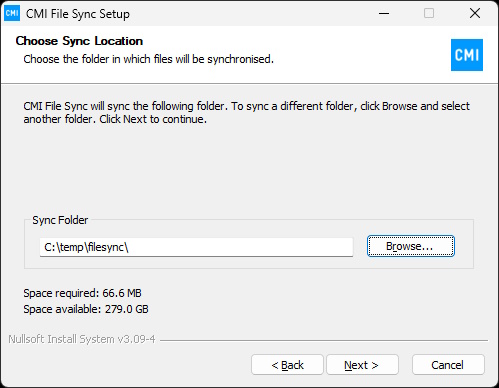Screen dimensions: 499x388
Task: Click the 'Space available: 279.0 GB' text
Action: click(86, 309)
